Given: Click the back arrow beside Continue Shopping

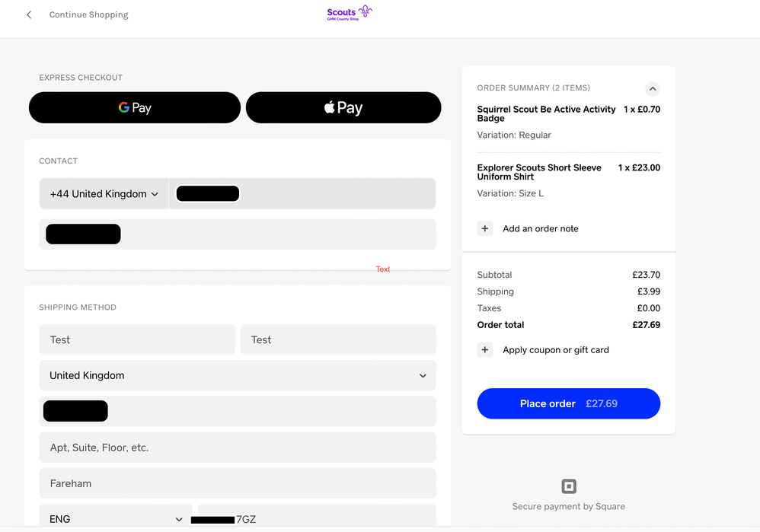Looking at the screenshot, I should pos(29,14).
